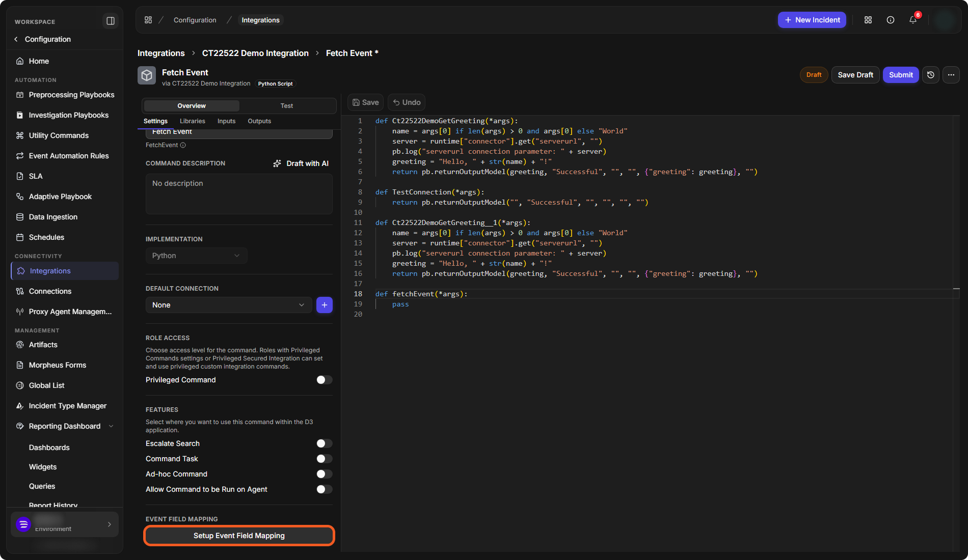Click Integrations in page breadcrumb

[x=161, y=53]
